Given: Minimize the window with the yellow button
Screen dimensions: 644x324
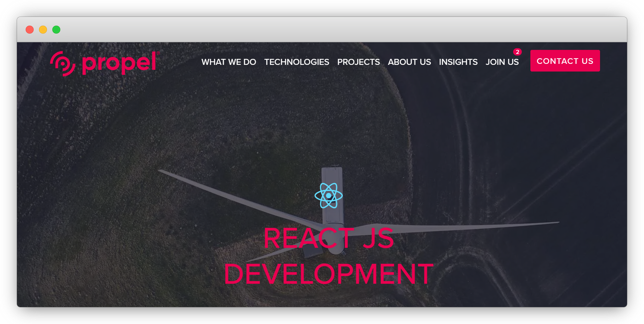Looking at the screenshot, I should pyautogui.click(x=43, y=30).
